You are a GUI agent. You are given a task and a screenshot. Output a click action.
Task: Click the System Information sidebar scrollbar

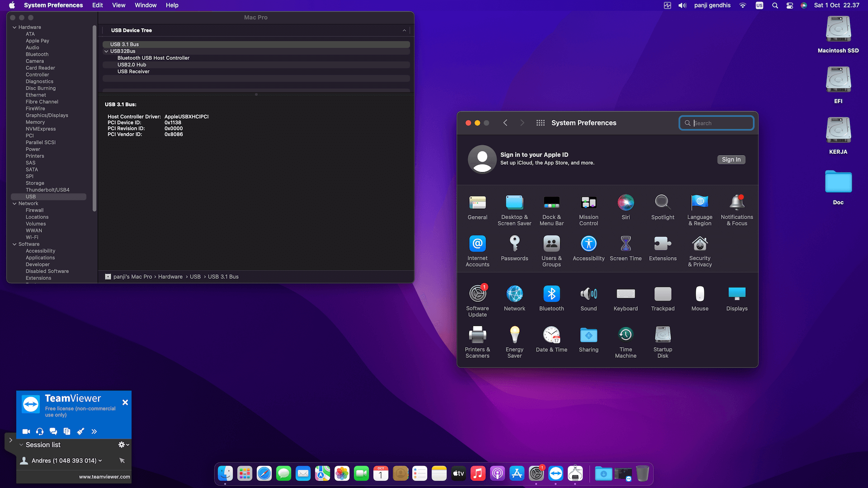(x=94, y=118)
